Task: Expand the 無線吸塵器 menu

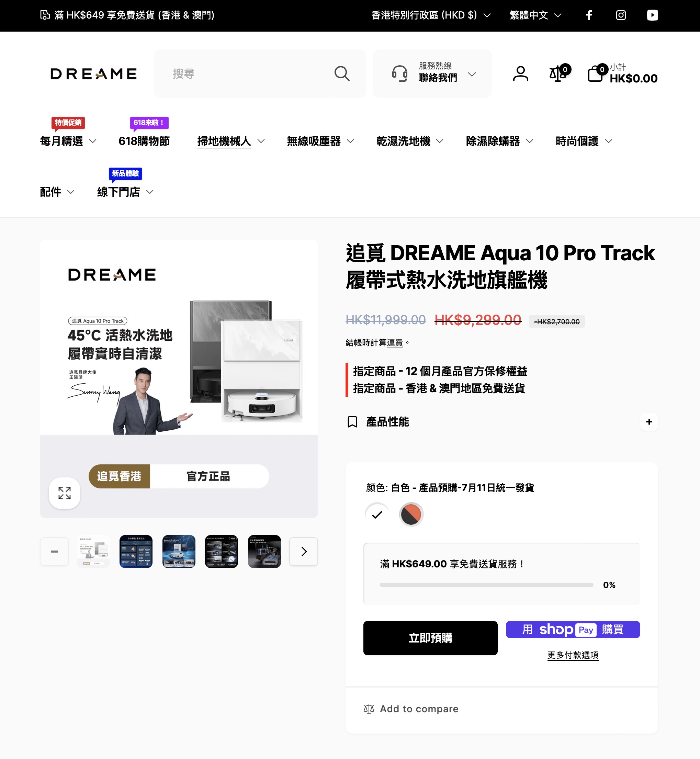Action: [320, 141]
